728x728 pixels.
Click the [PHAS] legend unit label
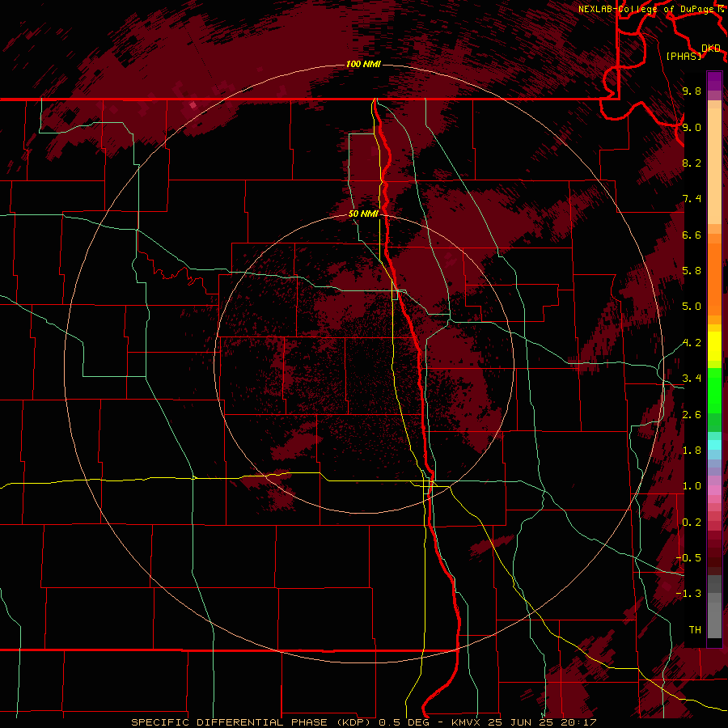click(x=684, y=56)
